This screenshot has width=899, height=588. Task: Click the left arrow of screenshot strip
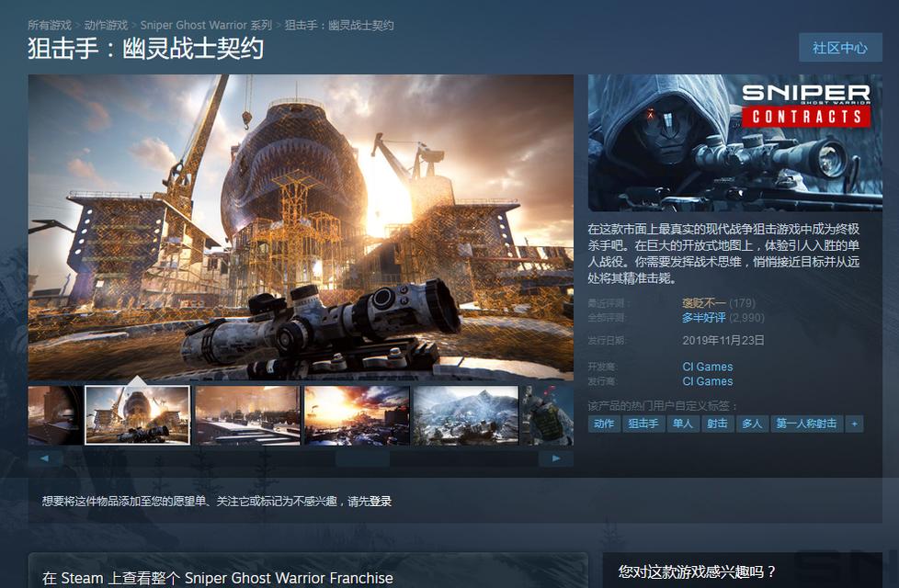45,458
